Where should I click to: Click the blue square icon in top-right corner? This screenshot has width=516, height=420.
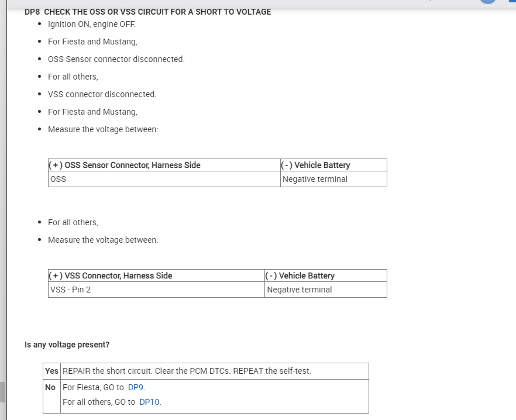(x=512, y=2)
